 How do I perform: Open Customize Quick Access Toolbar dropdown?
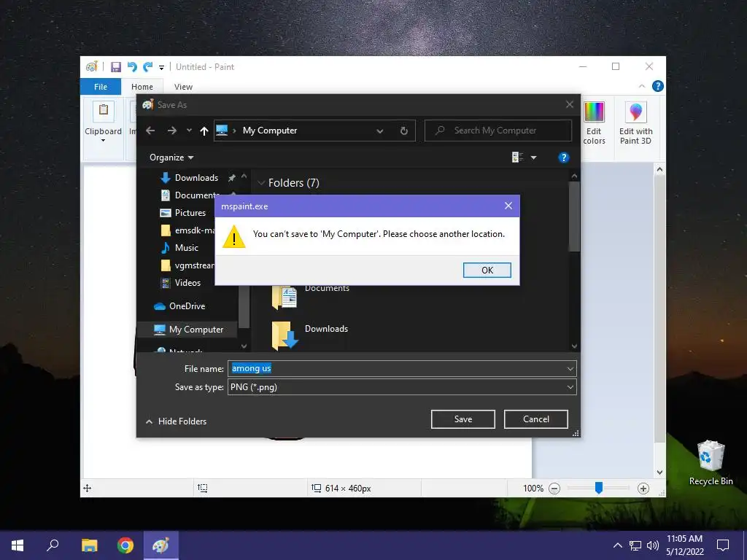pyautogui.click(x=161, y=67)
